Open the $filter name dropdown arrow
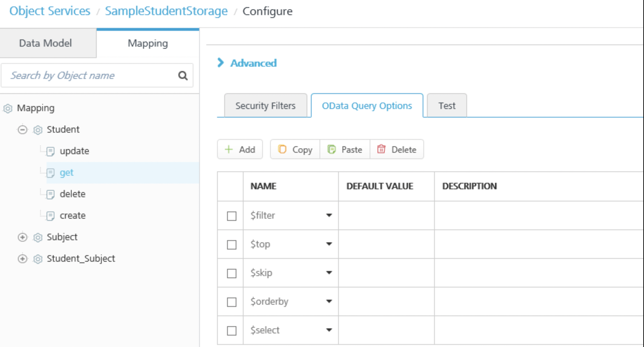 (329, 215)
